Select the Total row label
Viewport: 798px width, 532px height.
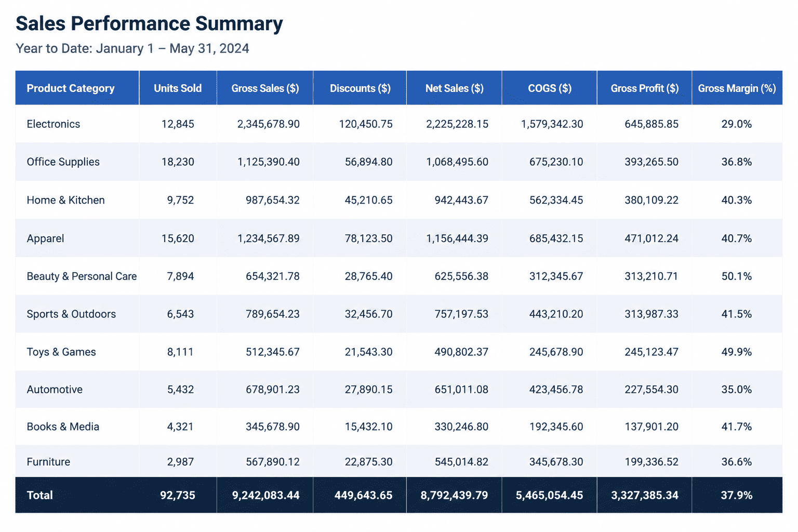(40, 495)
